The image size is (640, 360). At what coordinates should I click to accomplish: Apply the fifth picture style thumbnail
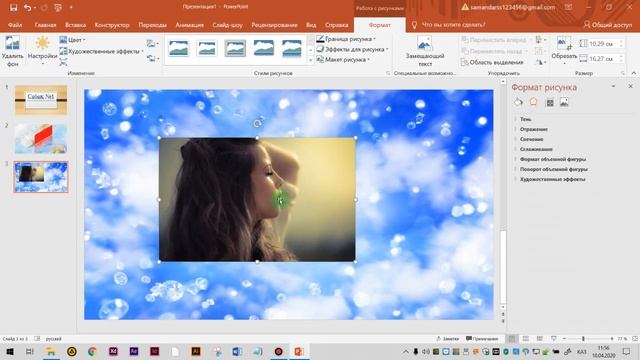291,49
